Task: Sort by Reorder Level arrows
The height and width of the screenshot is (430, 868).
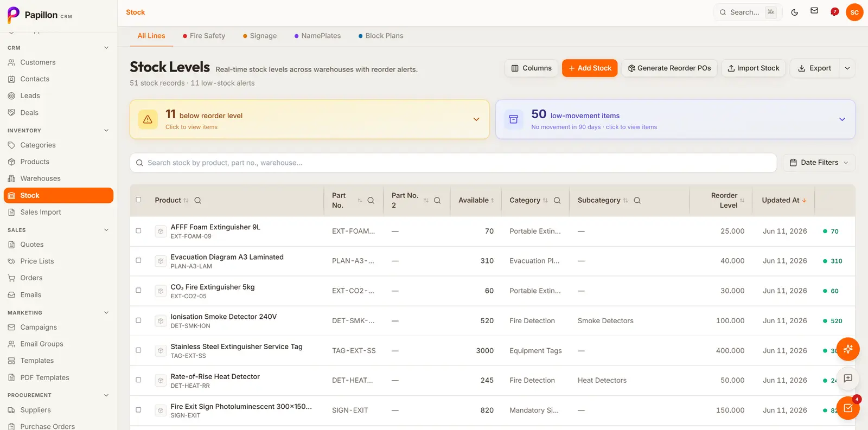Action: [x=742, y=201]
